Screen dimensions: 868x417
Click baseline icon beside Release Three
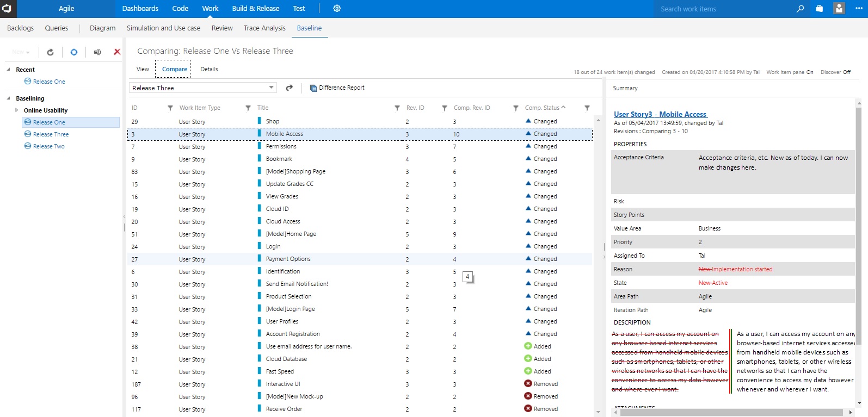point(28,134)
